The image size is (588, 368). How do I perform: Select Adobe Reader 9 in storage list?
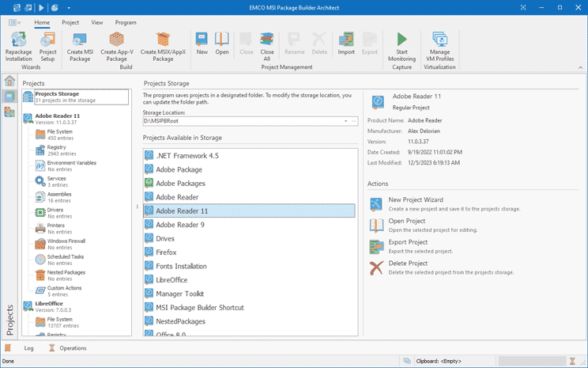[250, 225]
